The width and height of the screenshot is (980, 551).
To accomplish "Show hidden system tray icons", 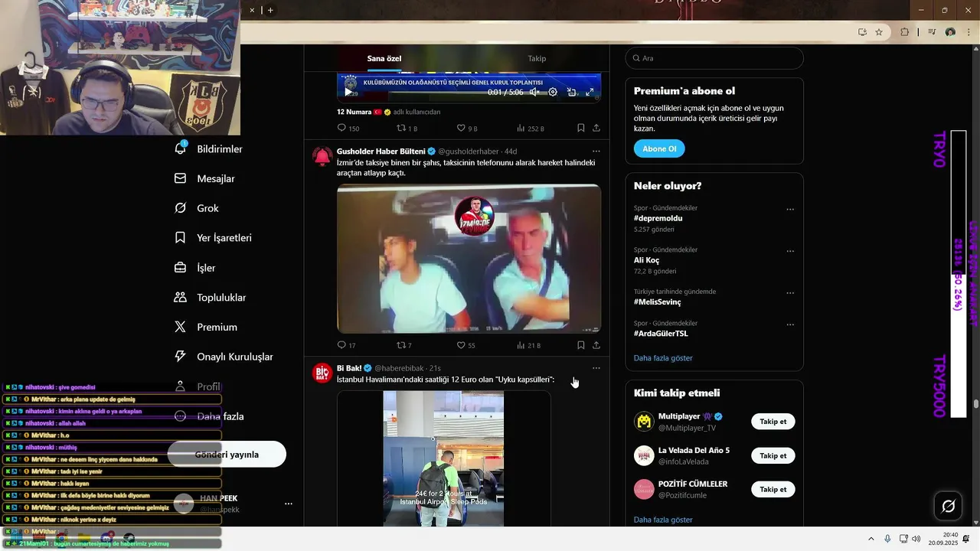I will coord(871,539).
